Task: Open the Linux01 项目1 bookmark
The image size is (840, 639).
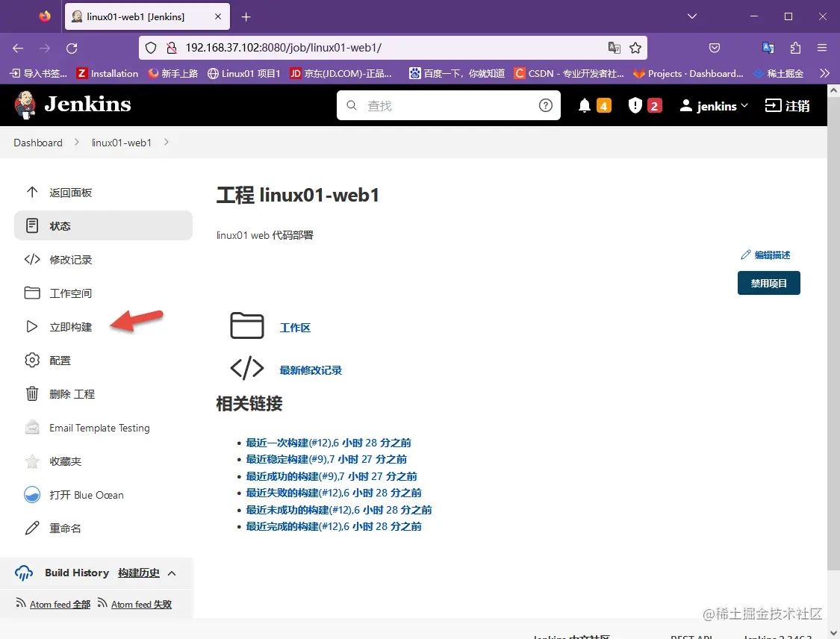Action: click(x=243, y=73)
